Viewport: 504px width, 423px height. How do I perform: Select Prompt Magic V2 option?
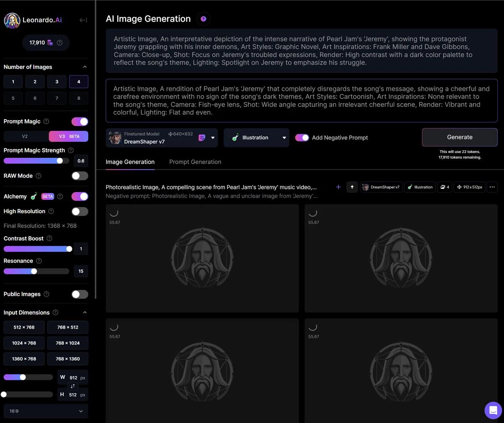(x=25, y=136)
